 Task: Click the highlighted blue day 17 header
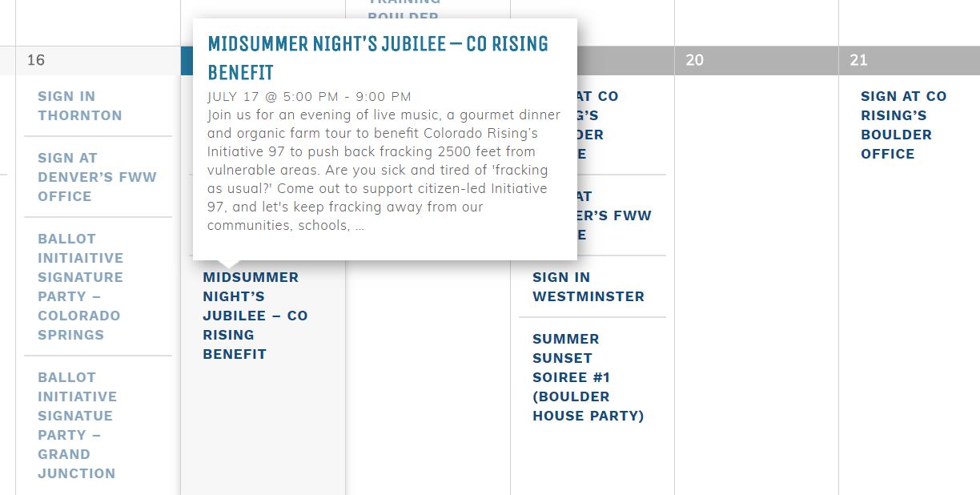coord(187,60)
